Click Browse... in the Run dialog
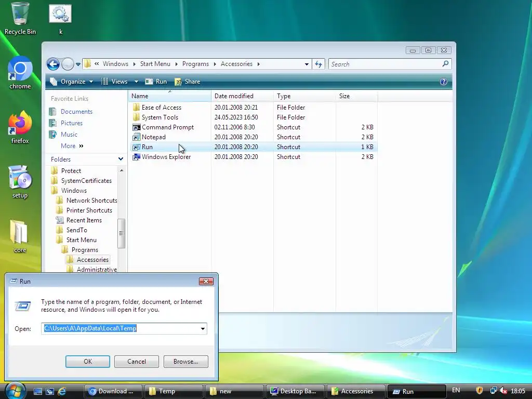 coord(185,362)
